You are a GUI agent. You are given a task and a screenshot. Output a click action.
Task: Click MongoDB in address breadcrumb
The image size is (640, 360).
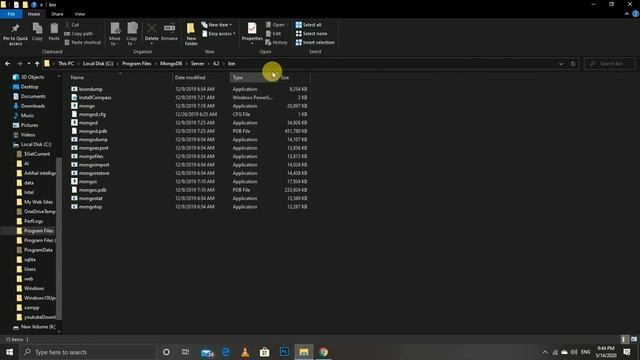(171, 64)
